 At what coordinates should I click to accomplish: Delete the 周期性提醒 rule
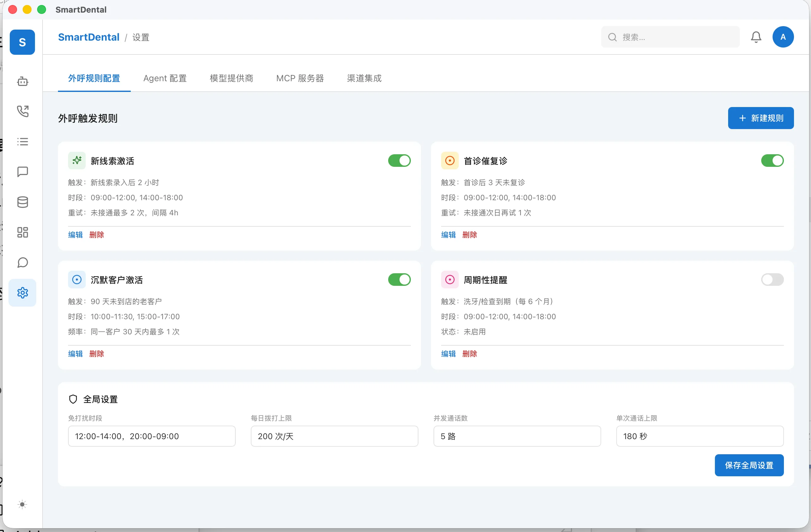pyautogui.click(x=469, y=354)
